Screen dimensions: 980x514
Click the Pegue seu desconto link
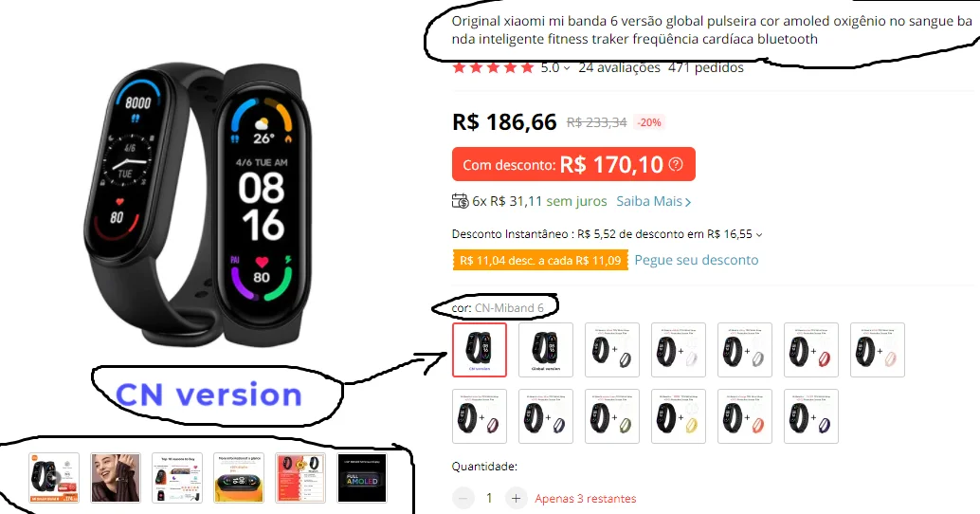(697, 260)
